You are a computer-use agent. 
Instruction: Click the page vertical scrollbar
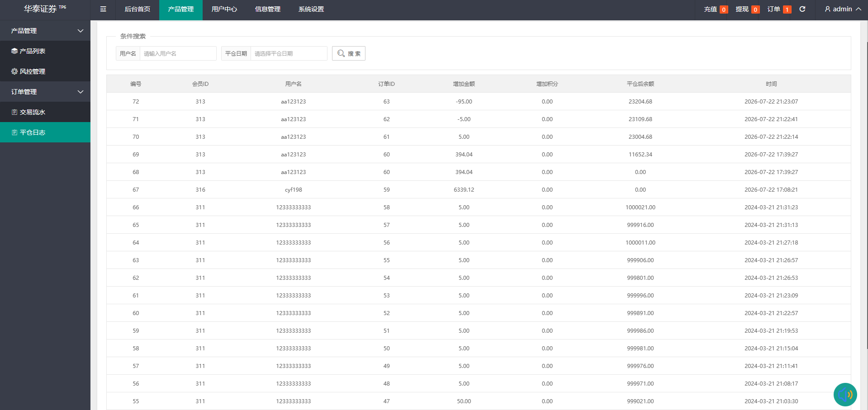click(x=867, y=194)
